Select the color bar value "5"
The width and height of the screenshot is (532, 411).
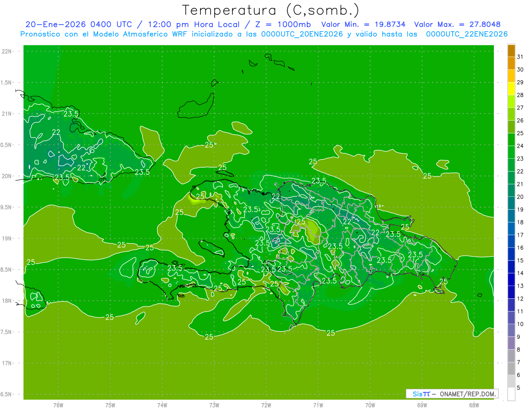point(519,388)
